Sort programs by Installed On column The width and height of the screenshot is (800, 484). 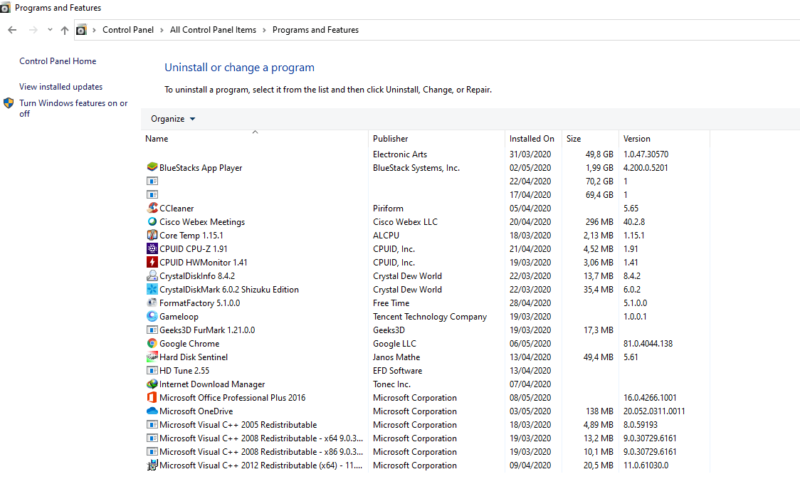coord(532,139)
